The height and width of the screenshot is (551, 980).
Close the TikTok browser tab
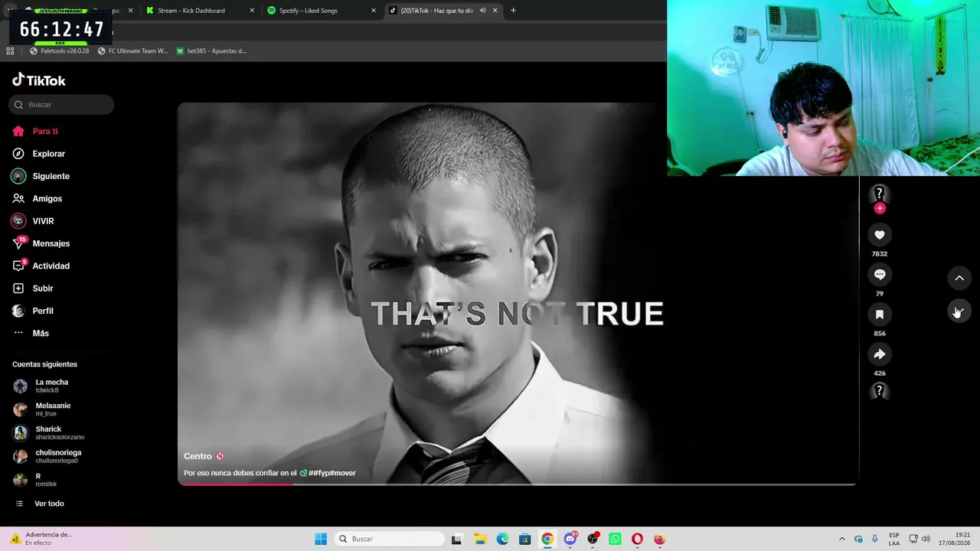[495, 11]
